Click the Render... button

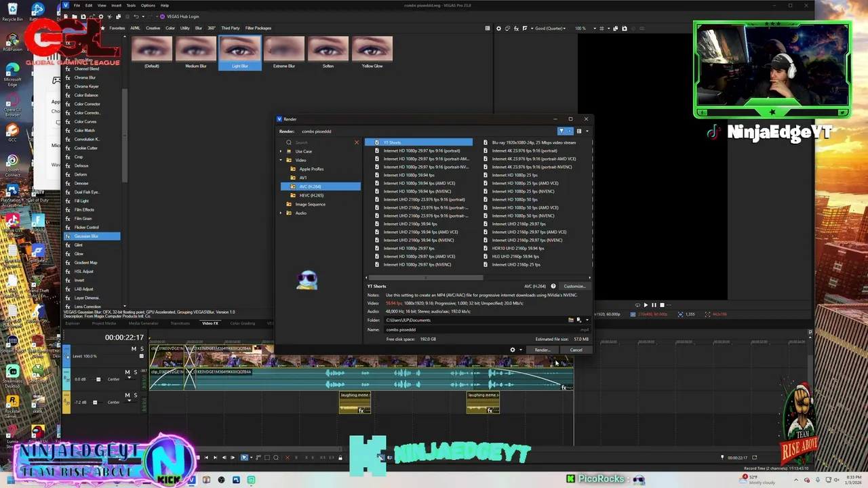(x=541, y=350)
